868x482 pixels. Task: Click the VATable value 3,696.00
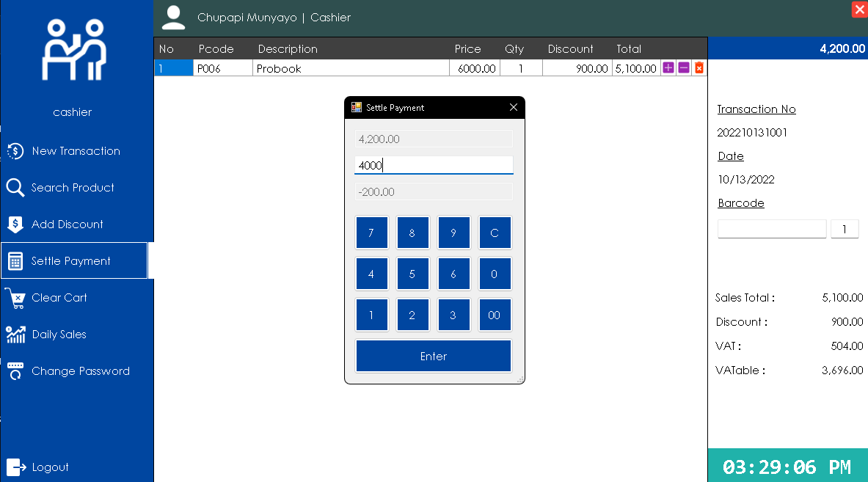pyautogui.click(x=842, y=370)
